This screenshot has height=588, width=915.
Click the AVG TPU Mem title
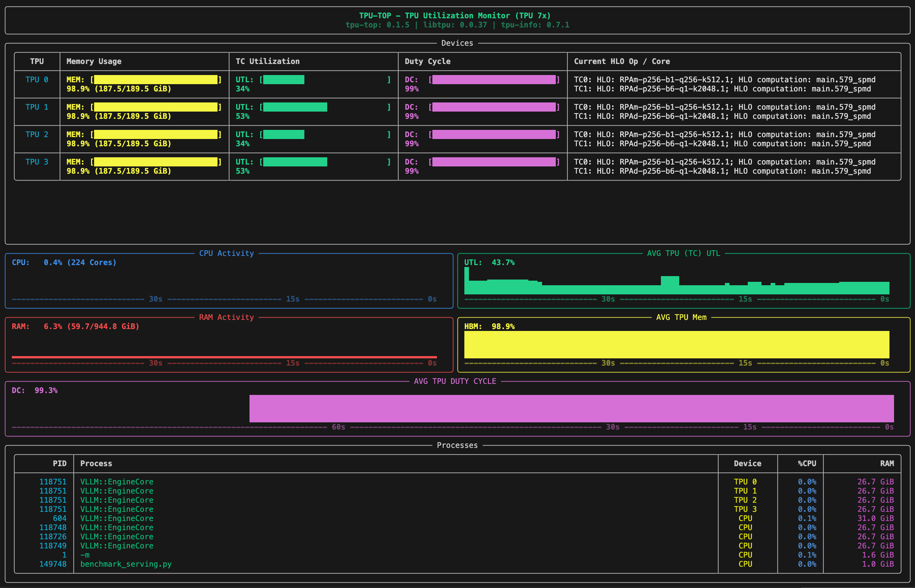(x=681, y=317)
